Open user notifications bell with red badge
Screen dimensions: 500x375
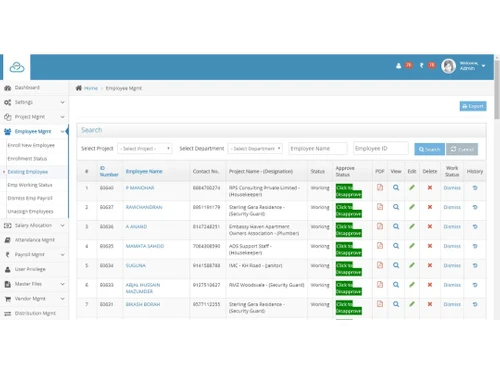[398, 66]
